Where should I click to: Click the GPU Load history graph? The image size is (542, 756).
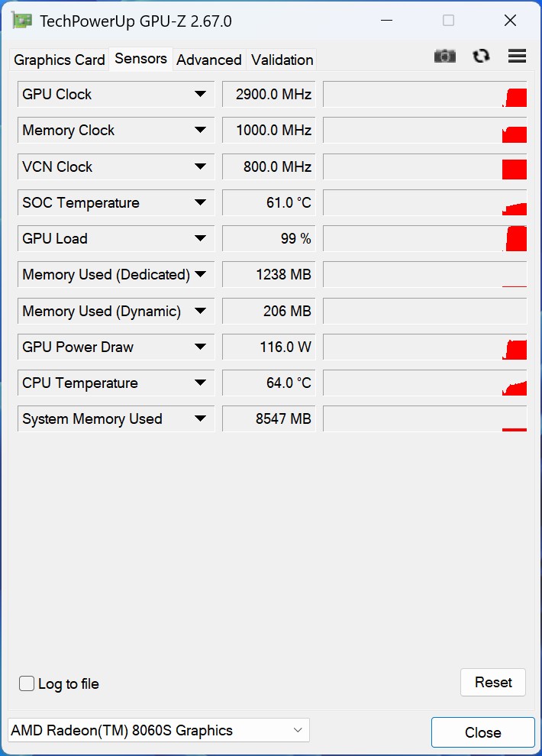425,238
